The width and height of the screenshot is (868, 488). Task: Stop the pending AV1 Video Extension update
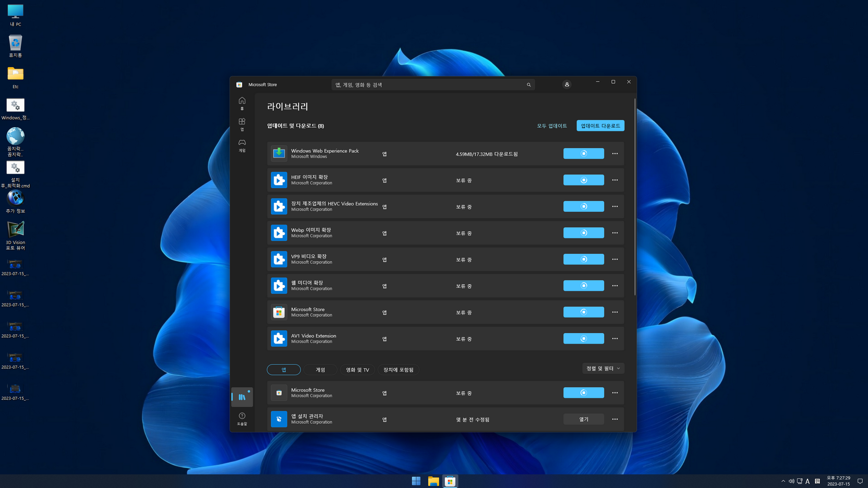pyautogui.click(x=584, y=338)
